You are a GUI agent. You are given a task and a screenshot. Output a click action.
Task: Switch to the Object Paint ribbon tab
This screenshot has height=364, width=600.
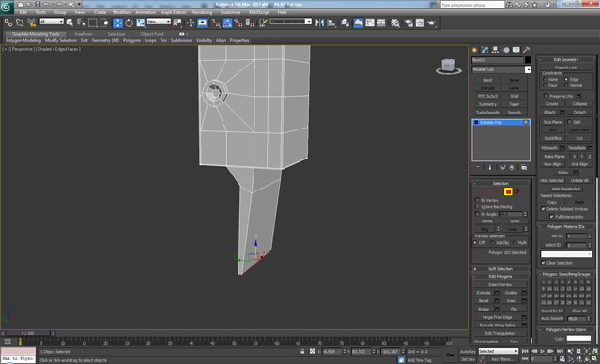click(152, 34)
